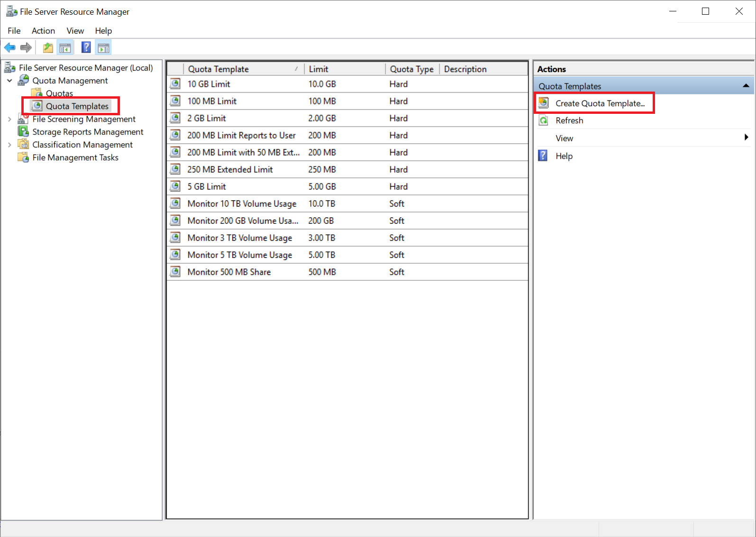Click Monitor 500 MB Share icon
The image size is (756, 537).
(x=175, y=272)
